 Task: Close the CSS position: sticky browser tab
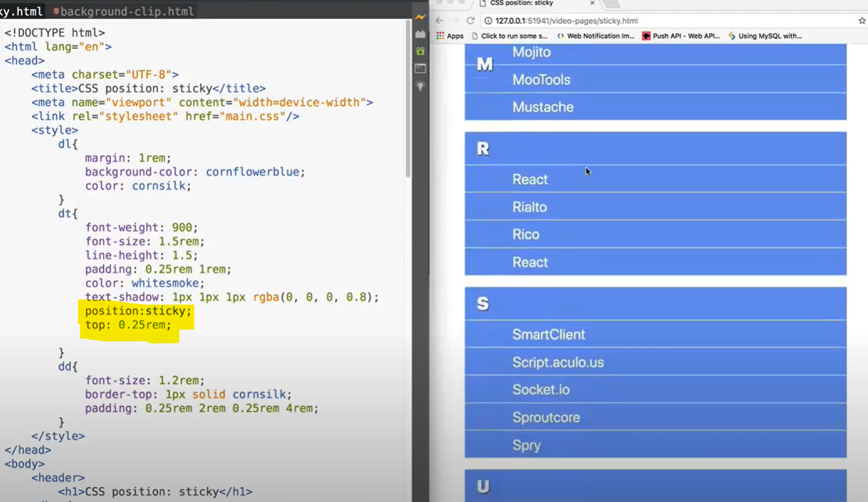coord(592,3)
